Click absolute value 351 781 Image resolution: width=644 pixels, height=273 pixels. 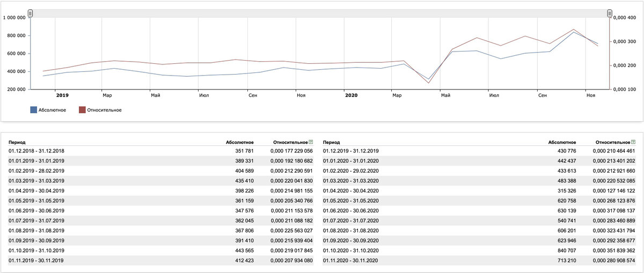[245, 151]
